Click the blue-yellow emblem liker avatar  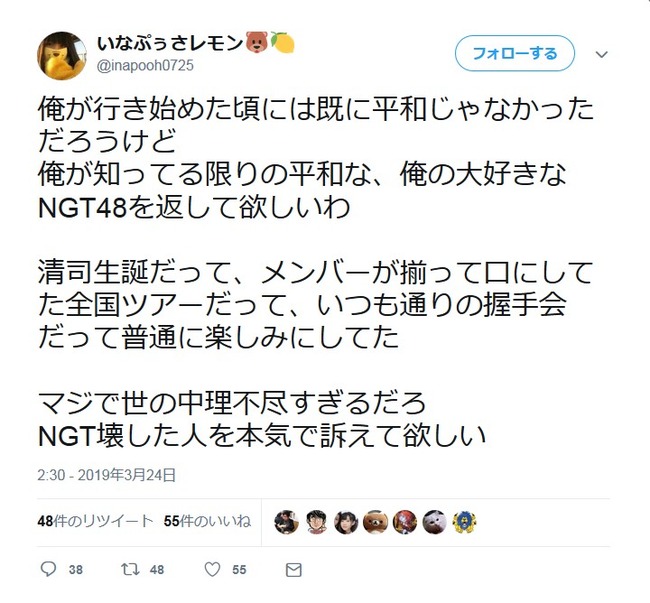tap(464, 522)
